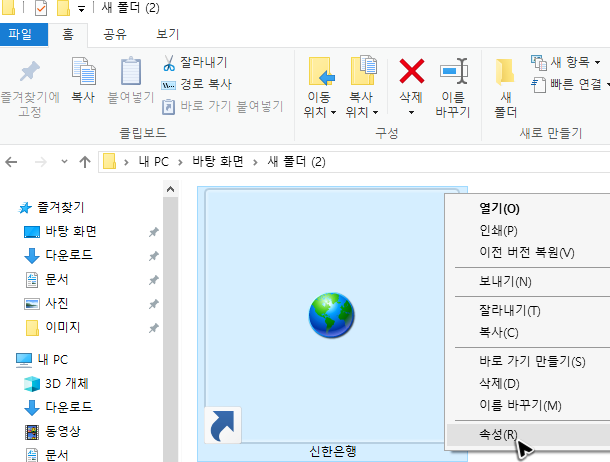The height and width of the screenshot is (462, 610).
Task: Choose 열기(O) from context menu
Action: [x=500, y=209]
